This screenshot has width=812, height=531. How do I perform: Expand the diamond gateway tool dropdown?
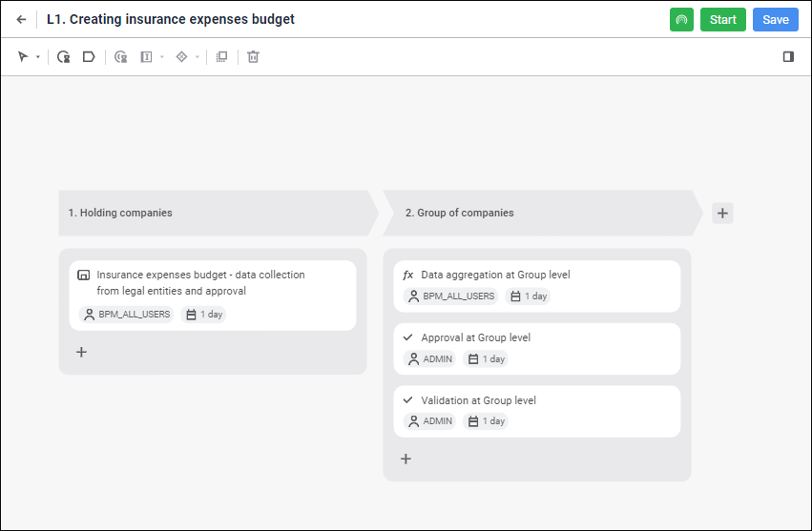[x=198, y=57]
